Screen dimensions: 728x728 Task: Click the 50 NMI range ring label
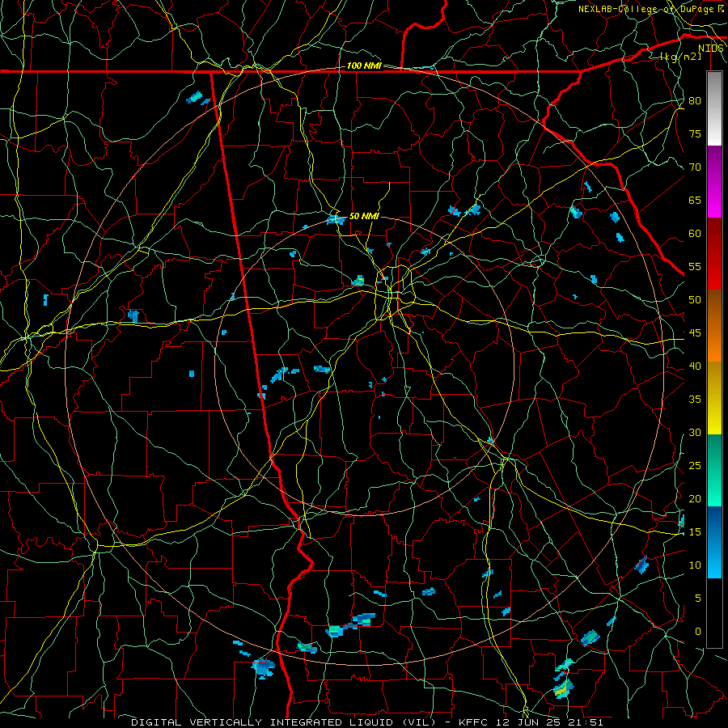(365, 216)
